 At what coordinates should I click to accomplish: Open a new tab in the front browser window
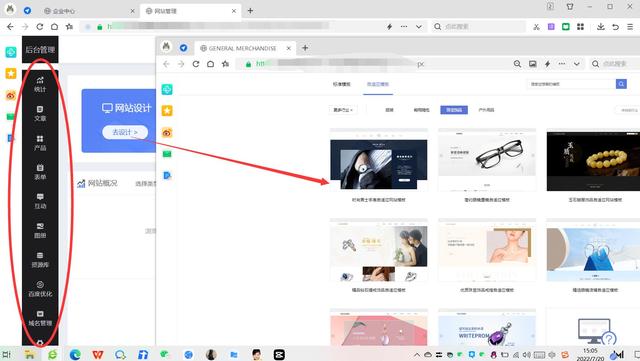(x=305, y=48)
